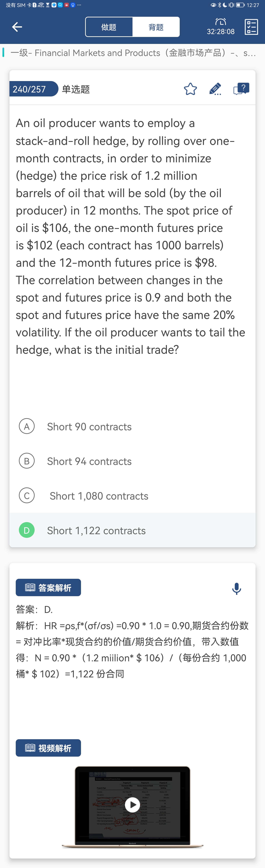The height and width of the screenshot is (868, 265).
Task: Switch to the 背题 tab
Action: 156,27
